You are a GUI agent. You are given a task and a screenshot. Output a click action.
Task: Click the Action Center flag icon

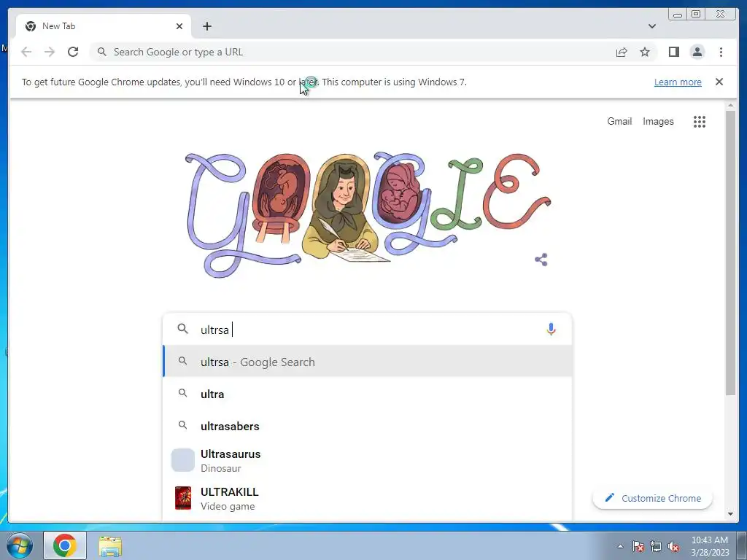(638, 546)
